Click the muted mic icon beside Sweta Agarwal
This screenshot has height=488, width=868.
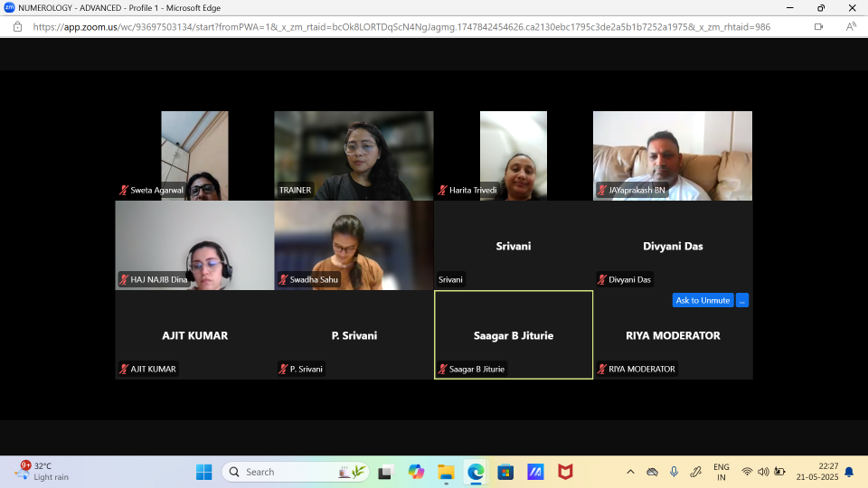[x=125, y=191]
